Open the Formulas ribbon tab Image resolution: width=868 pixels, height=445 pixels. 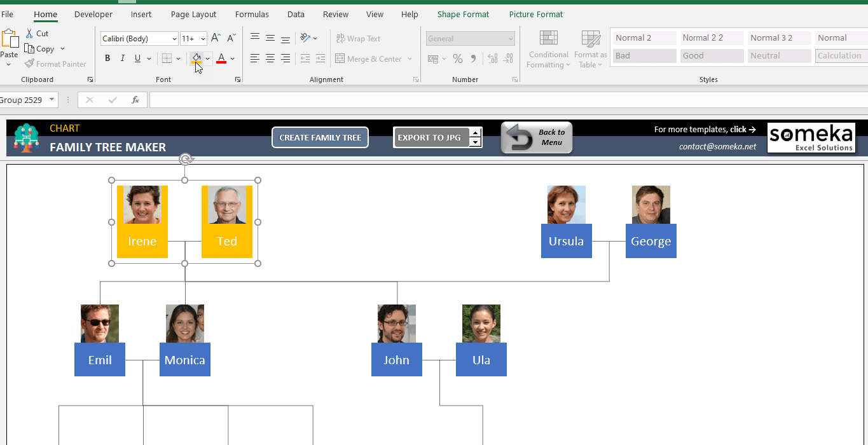pos(252,14)
